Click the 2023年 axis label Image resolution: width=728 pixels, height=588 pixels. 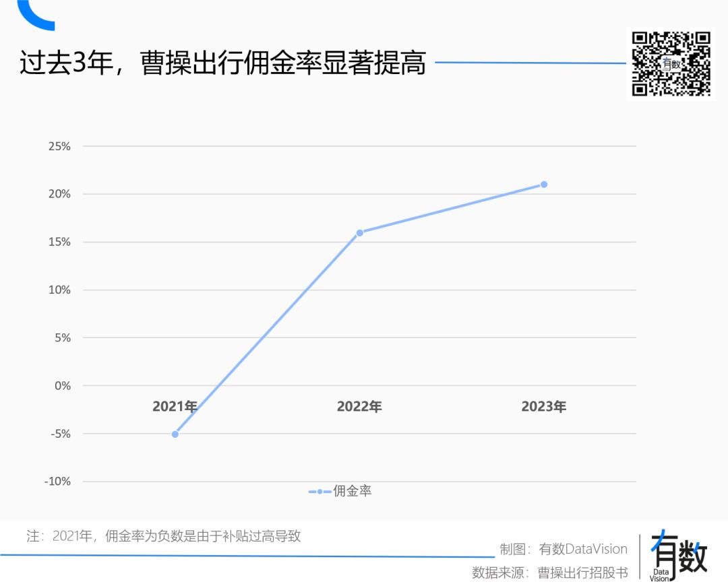[x=544, y=407]
